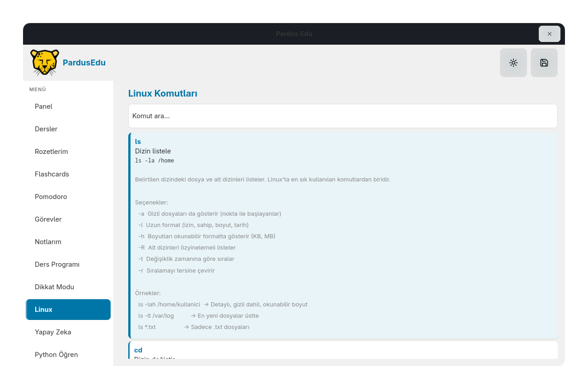Expand the cd command card
The width and height of the screenshot is (588, 389).
343,350
